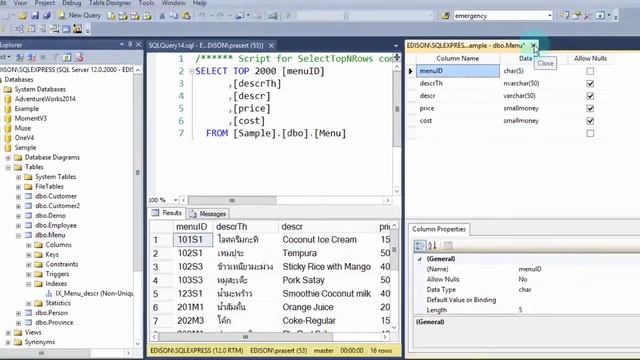Toggle Allow Nulls for descrTh
Screen dimensions: 640x360
[x=590, y=83]
